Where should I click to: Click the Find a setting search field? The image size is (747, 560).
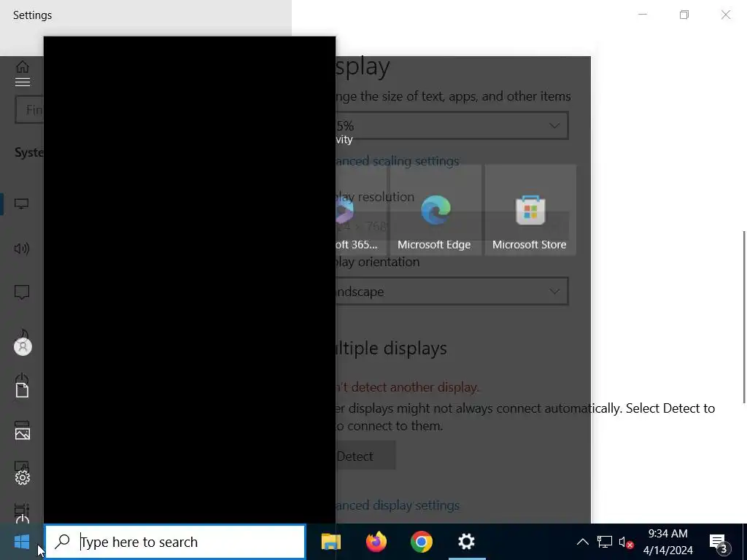tap(29, 110)
